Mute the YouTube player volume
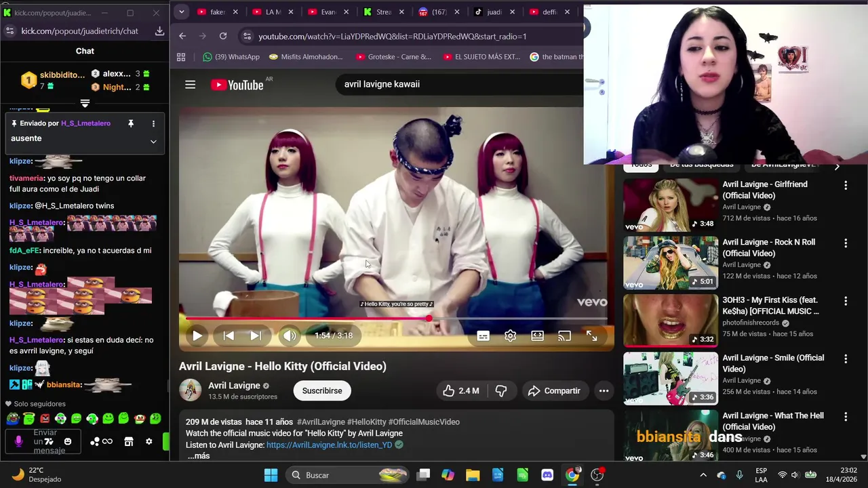Viewport: 868px width, 488px height. click(290, 335)
